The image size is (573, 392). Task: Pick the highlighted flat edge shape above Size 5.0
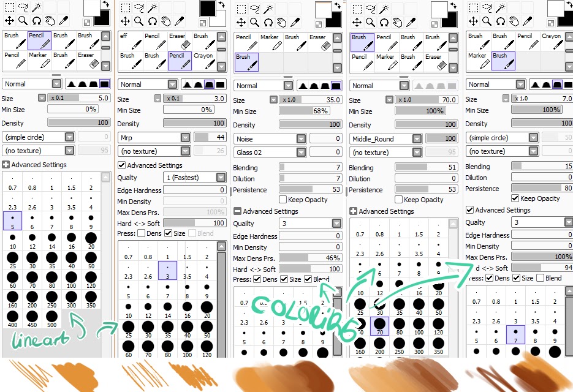105,84
